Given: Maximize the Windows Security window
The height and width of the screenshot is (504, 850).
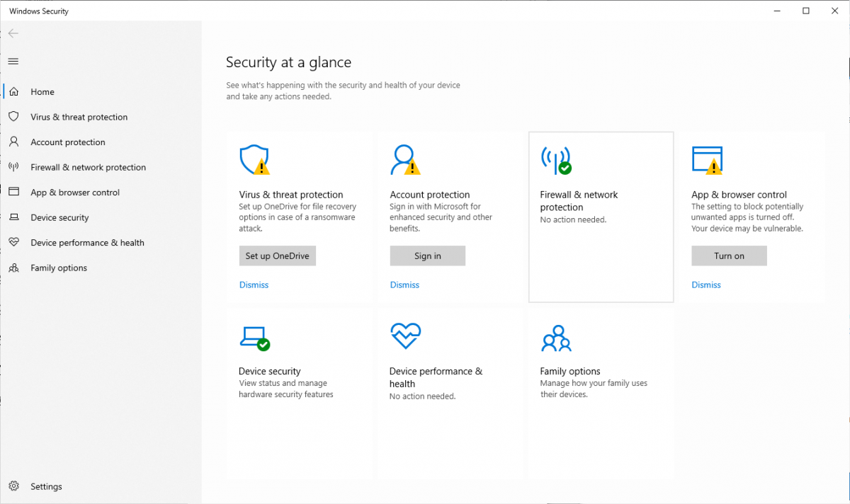Looking at the screenshot, I should (806, 11).
